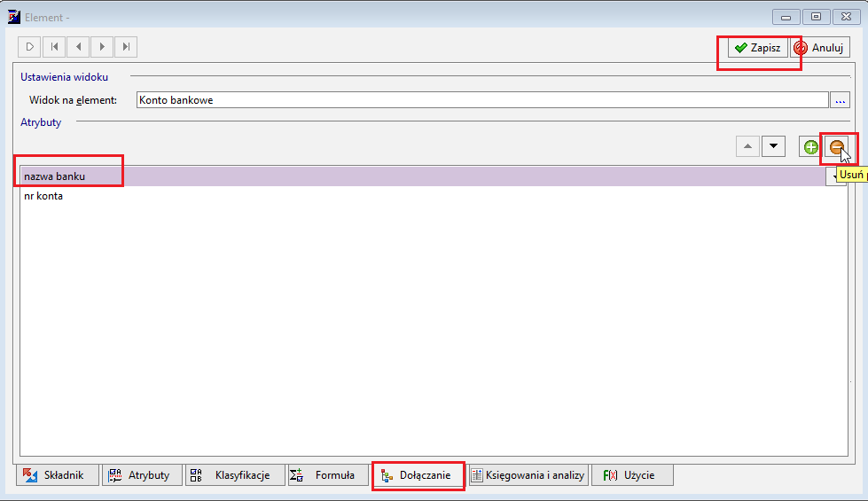The image size is (868, 501).
Task: Move the selected attribute down
Action: 773,146
